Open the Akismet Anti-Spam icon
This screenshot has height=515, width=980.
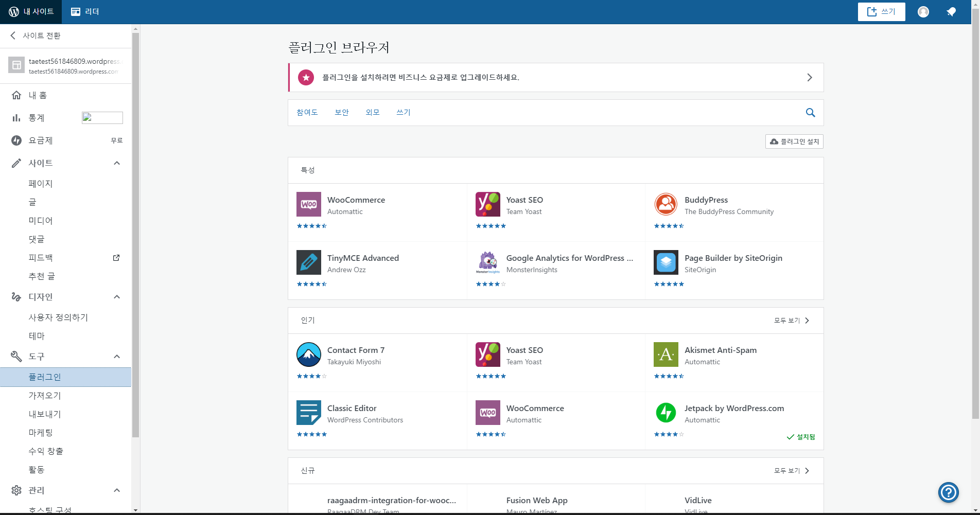pyautogui.click(x=666, y=354)
